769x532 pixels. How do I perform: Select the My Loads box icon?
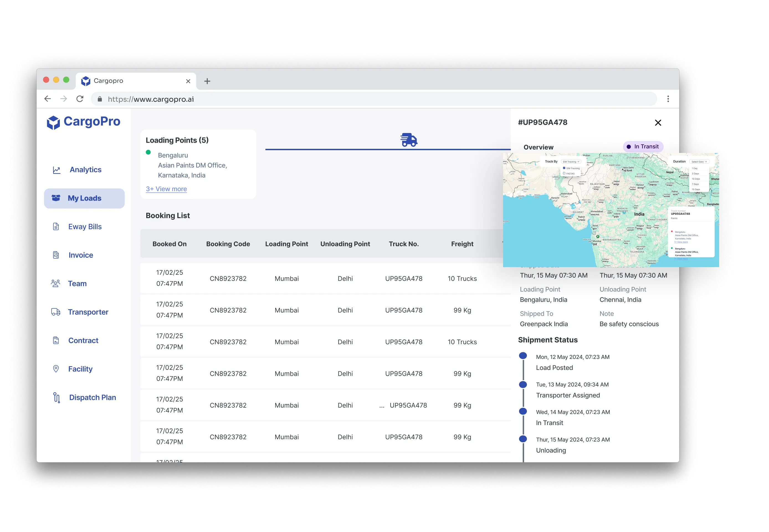(x=56, y=198)
